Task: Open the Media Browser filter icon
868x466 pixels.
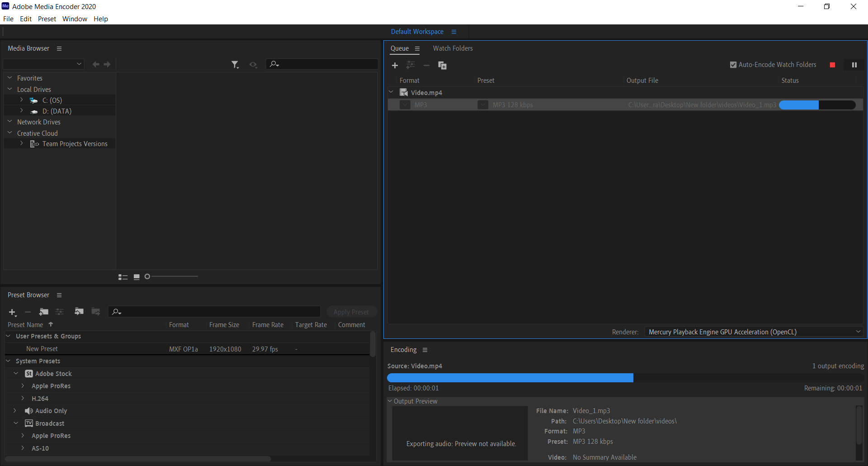Action: pos(235,65)
